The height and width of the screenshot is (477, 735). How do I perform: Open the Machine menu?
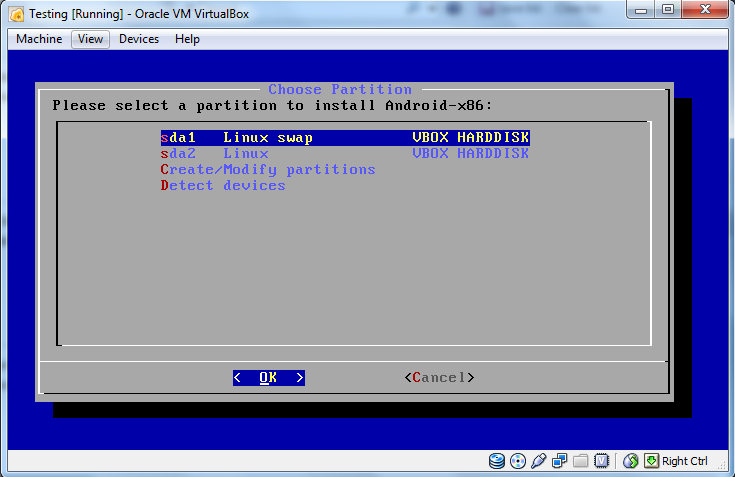click(39, 39)
